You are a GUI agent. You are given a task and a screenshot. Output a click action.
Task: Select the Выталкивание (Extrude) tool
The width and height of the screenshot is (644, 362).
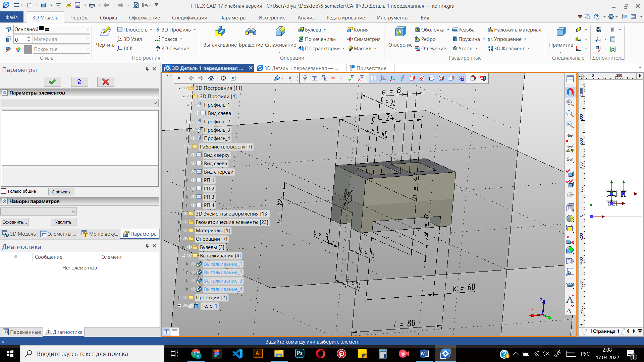click(220, 37)
